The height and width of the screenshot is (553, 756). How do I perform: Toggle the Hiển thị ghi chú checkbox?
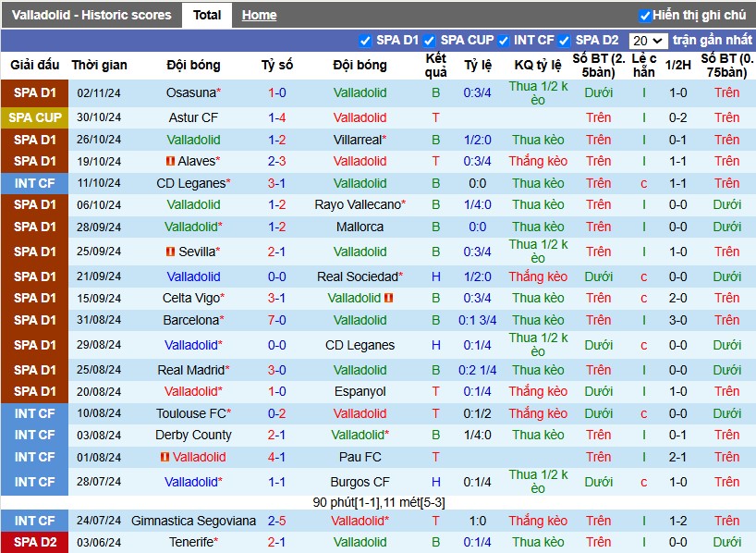pos(644,16)
